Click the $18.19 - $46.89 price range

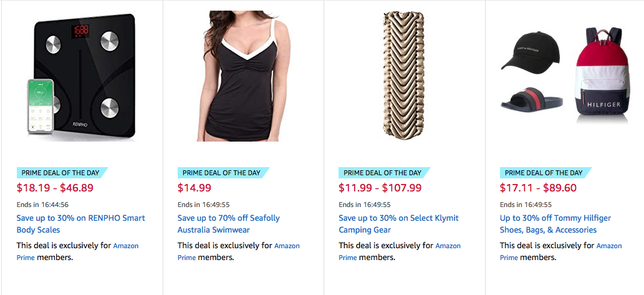click(55, 188)
